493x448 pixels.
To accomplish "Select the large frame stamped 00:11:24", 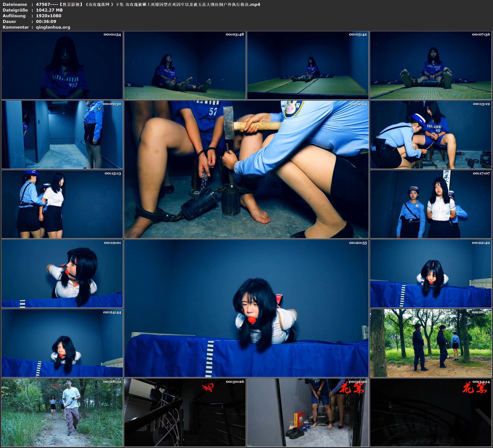I will (x=246, y=169).
